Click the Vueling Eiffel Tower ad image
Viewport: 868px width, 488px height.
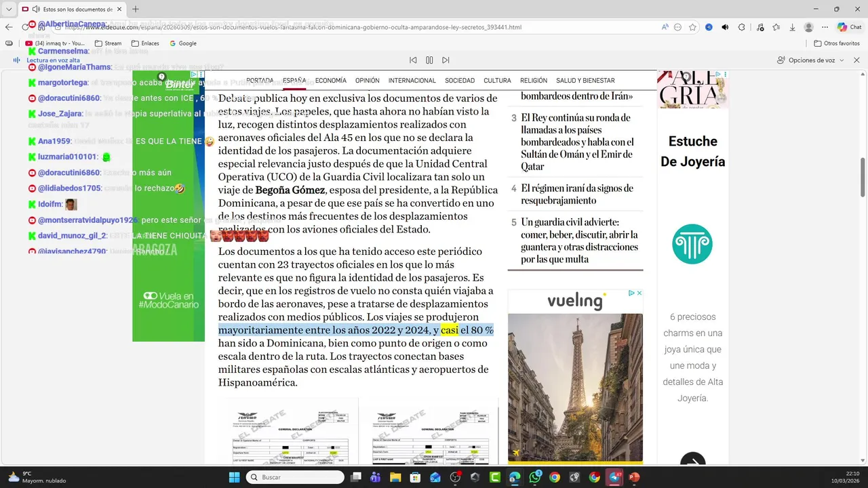(x=575, y=388)
